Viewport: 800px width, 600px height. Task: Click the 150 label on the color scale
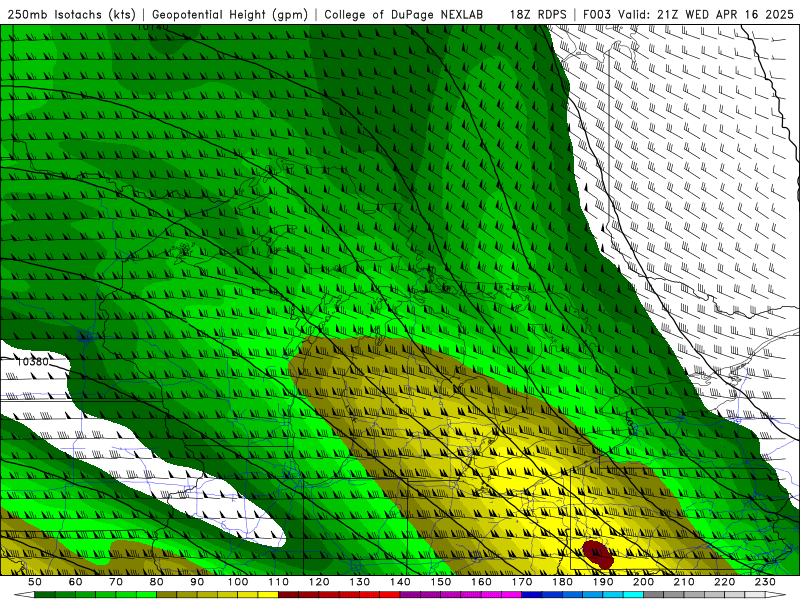coord(441,582)
